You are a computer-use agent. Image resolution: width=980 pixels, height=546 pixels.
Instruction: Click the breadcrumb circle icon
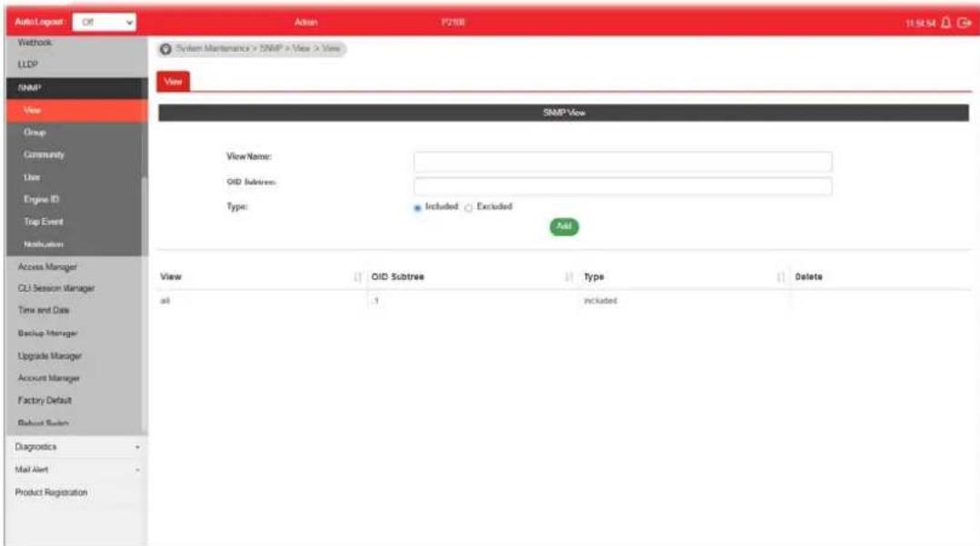click(x=165, y=49)
